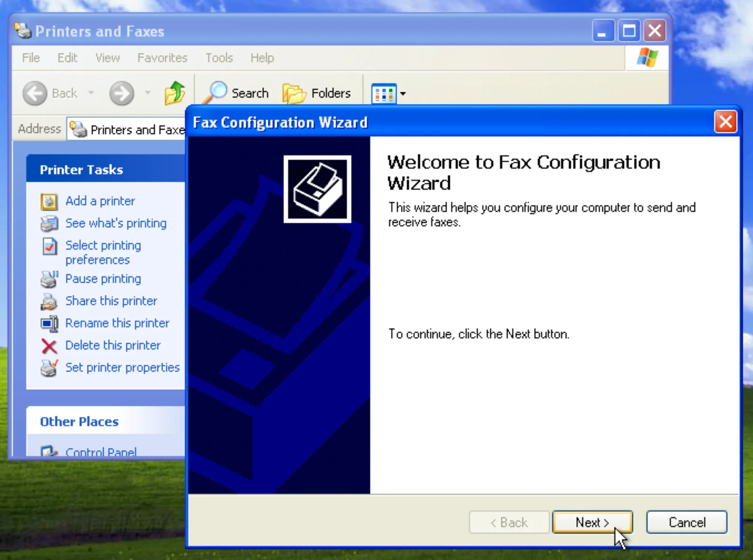Click the red Delete this printer icon

(x=49, y=346)
